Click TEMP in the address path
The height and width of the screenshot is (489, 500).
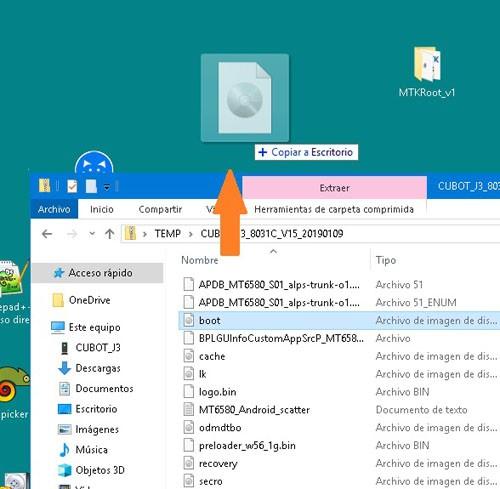click(167, 233)
